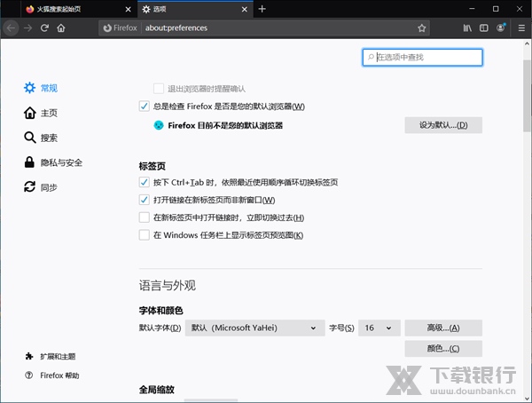Open the 颜色 colors button
This screenshot has width=532, height=403.
click(x=442, y=349)
